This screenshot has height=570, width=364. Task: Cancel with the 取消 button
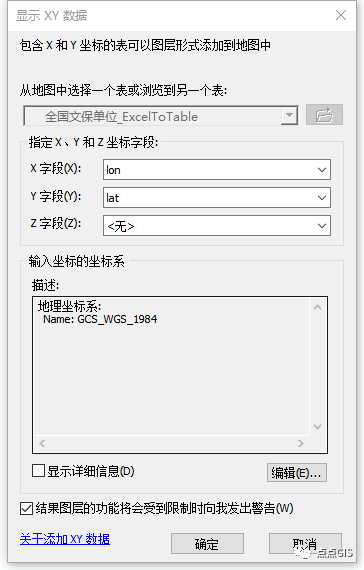[305, 544]
